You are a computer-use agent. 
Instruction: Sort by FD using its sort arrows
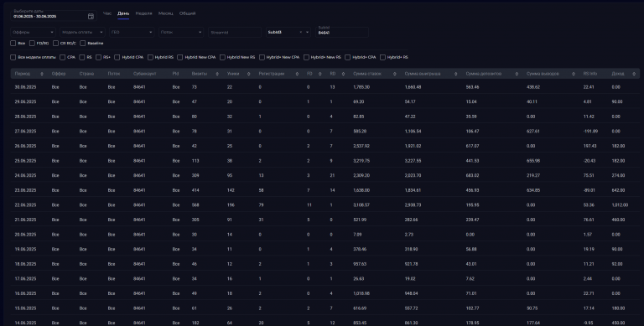click(x=320, y=74)
